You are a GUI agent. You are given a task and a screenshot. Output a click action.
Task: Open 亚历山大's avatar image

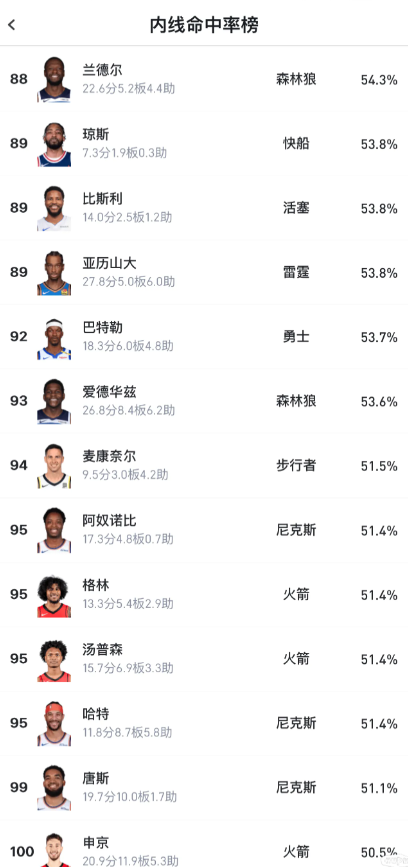(x=54, y=273)
